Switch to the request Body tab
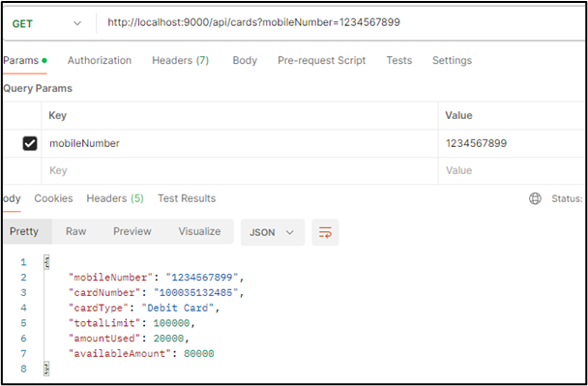Screen dimensions: 588x386 click(245, 60)
